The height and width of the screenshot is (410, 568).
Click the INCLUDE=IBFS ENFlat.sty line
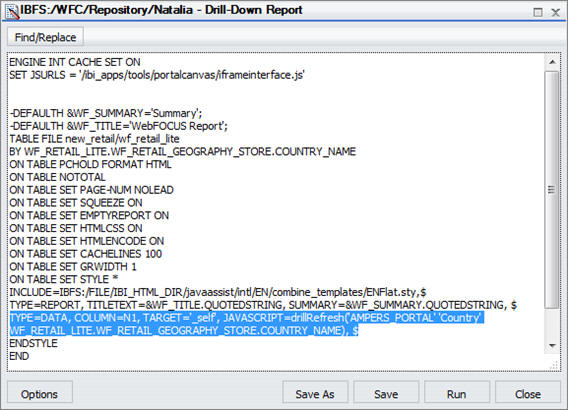217,292
